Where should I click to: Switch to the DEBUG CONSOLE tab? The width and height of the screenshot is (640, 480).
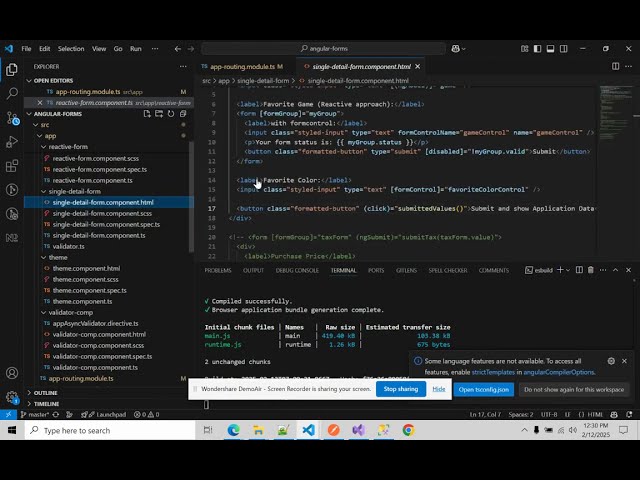[x=297, y=270]
